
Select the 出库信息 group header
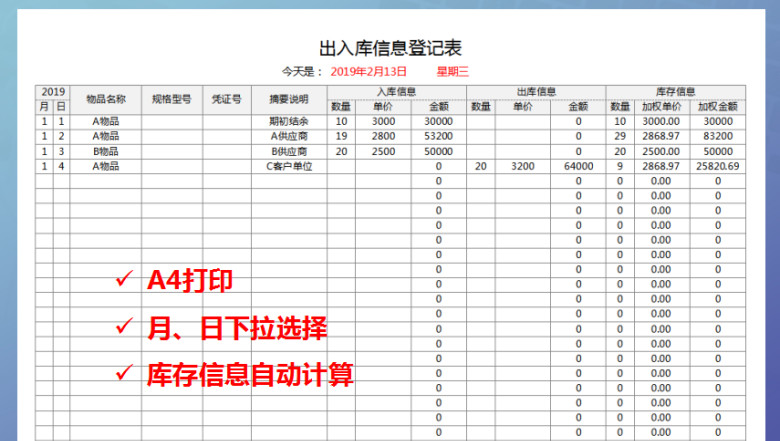[536, 92]
